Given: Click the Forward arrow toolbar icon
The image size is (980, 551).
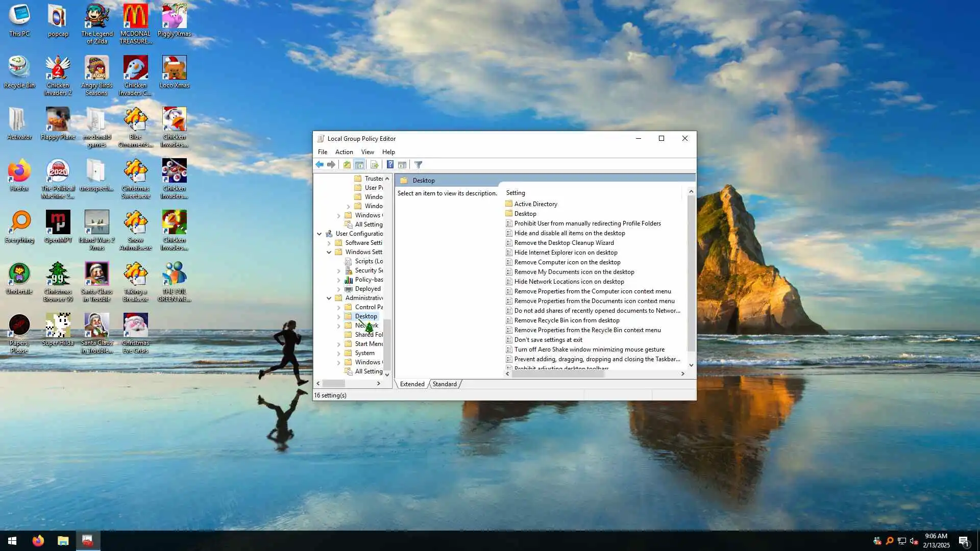Looking at the screenshot, I should (x=331, y=165).
